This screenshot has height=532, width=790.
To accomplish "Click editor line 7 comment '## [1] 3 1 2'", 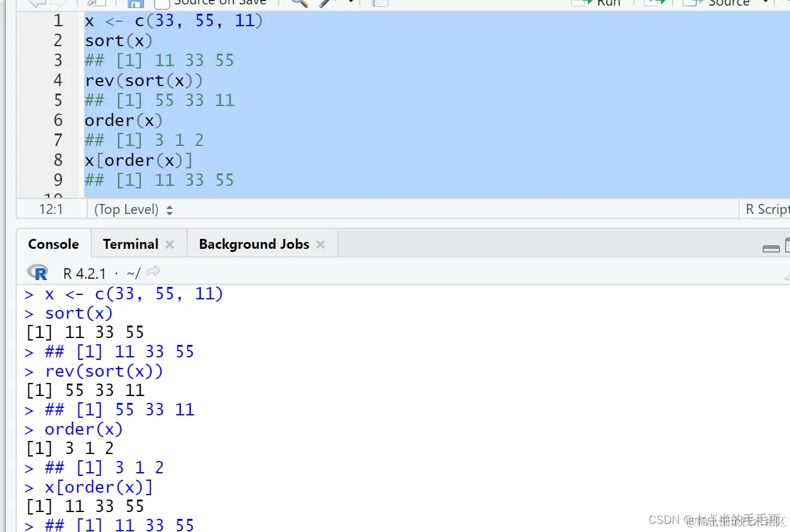I will [144, 140].
